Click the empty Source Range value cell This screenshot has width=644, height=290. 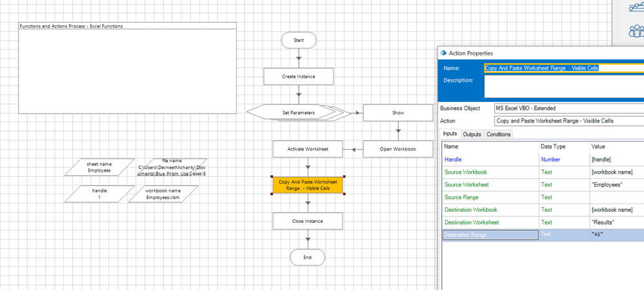coord(616,197)
